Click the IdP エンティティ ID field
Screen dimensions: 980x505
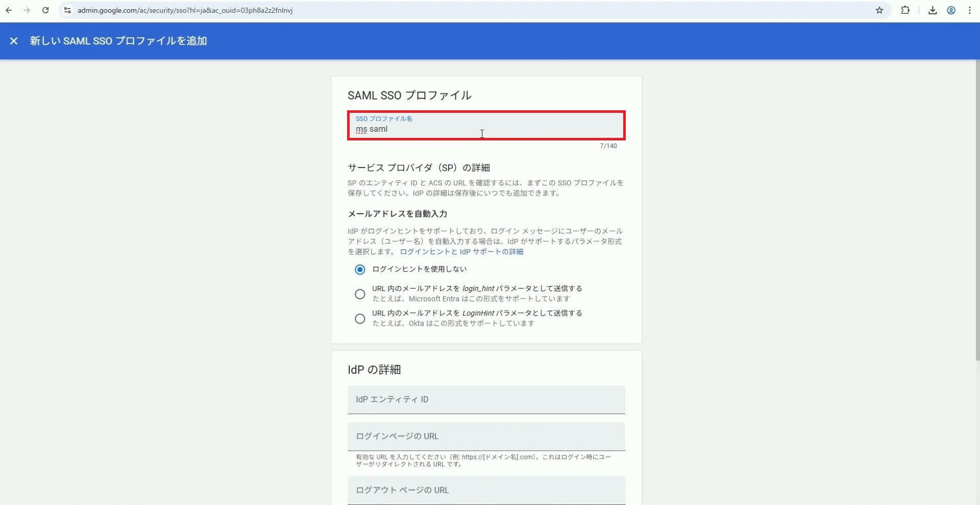point(486,399)
